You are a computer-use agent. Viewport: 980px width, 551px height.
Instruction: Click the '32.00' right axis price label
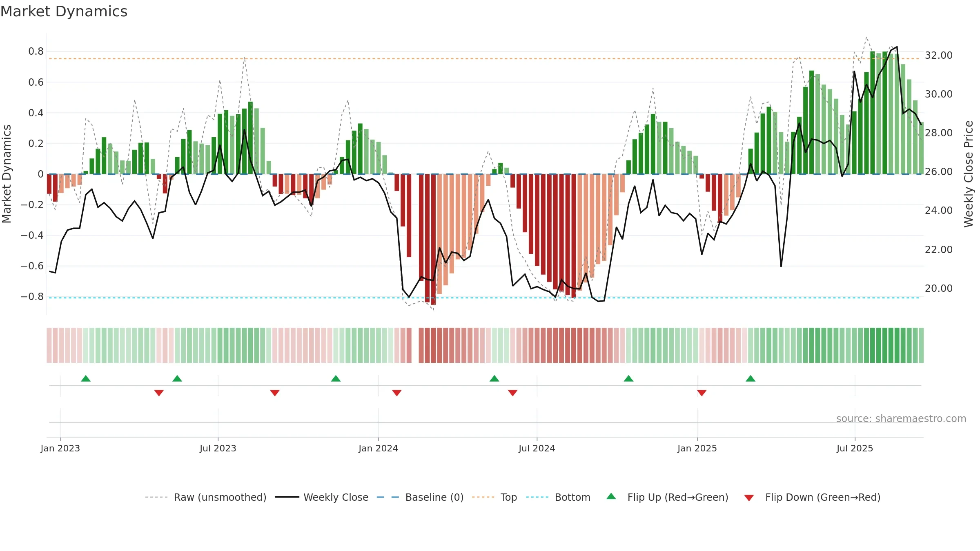(939, 56)
